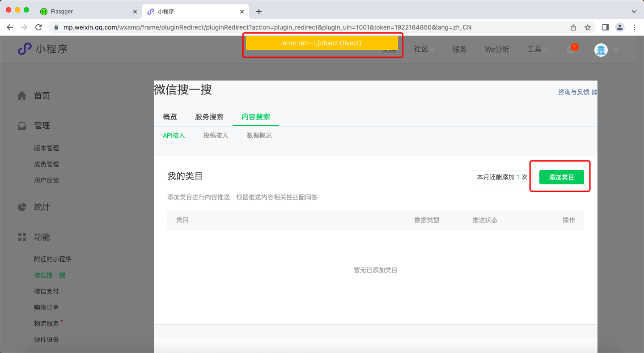Open We分析 in the header
The height and width of the screenshot is (353, 644).
point(497,49)
